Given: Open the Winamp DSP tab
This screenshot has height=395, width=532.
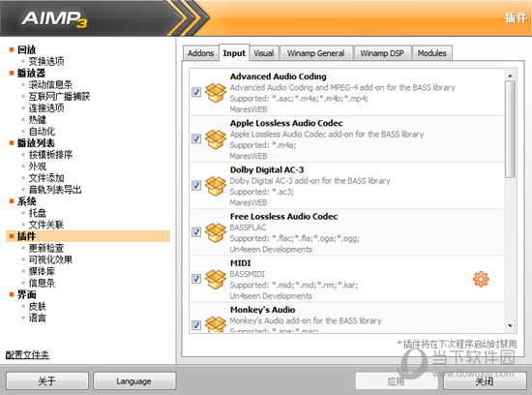Looking at the screenshot, I should click(382, 53).
